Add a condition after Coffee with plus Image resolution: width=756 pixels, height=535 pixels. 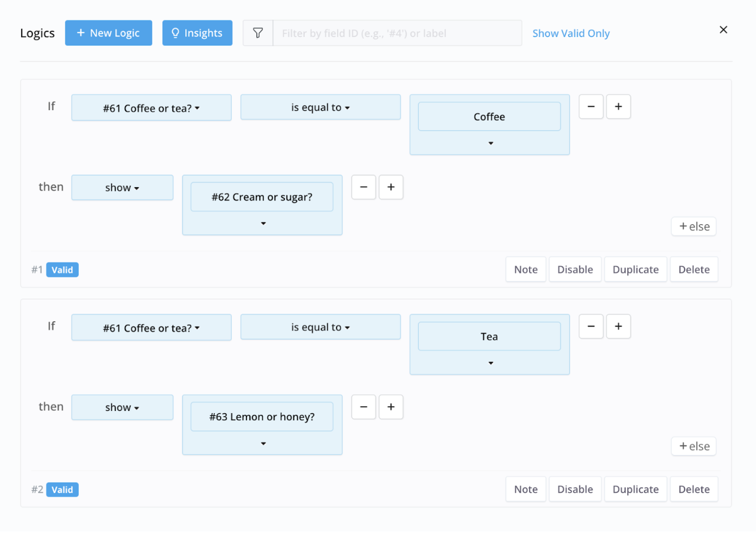point(618,107)
